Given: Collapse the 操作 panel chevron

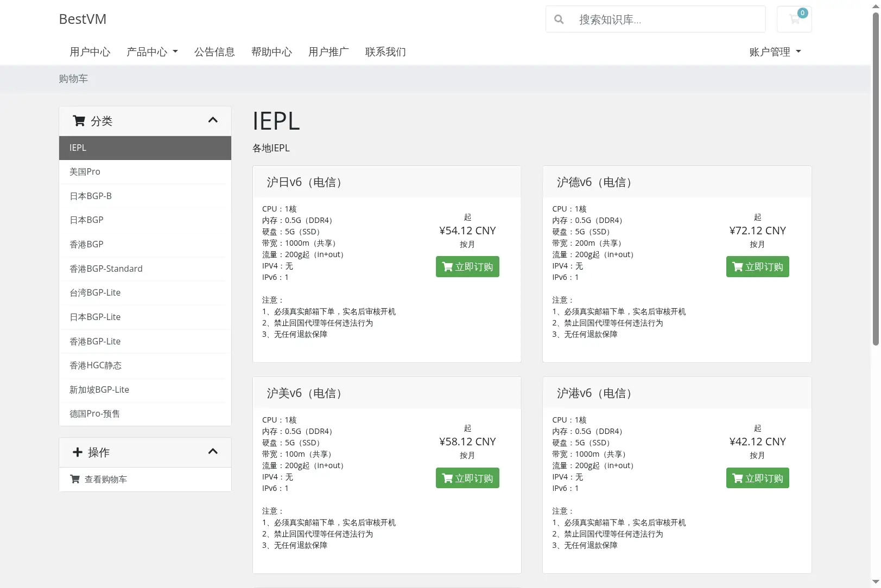Looking at the screenshot, I should click(213, 452).
